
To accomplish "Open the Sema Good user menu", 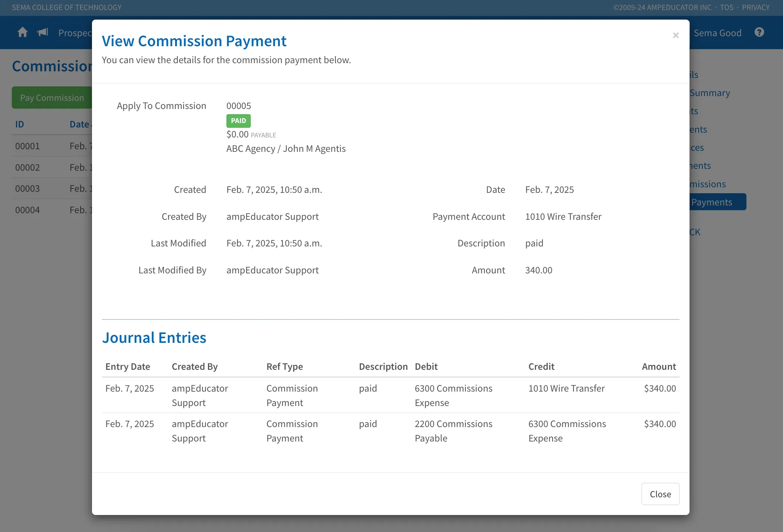I will pyautogui.click(x=717, y=33).
